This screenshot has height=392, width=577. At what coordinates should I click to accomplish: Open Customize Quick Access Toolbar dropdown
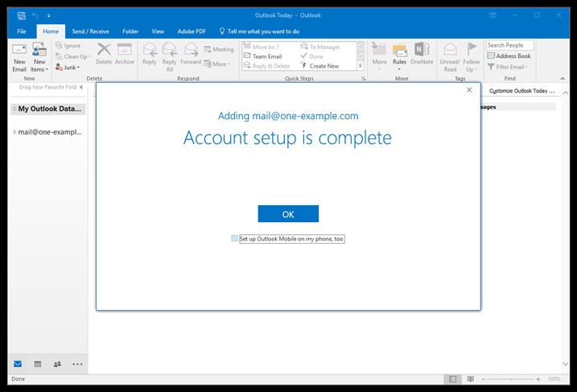48,15
